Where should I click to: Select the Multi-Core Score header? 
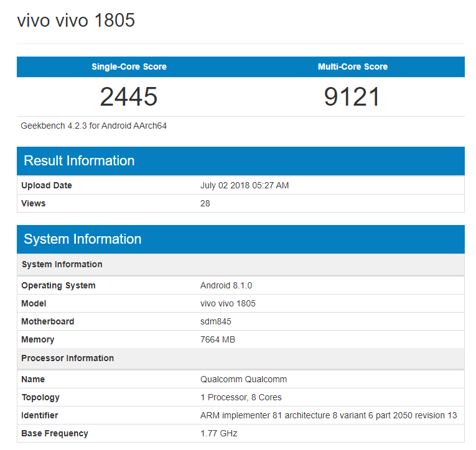pyautogui.click(x=352, y=67)
